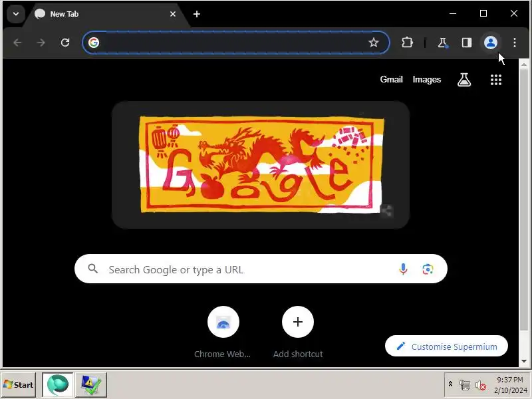Open the three-dot browser menu
This screenshot has width=532, height=399.
[515, 43]
